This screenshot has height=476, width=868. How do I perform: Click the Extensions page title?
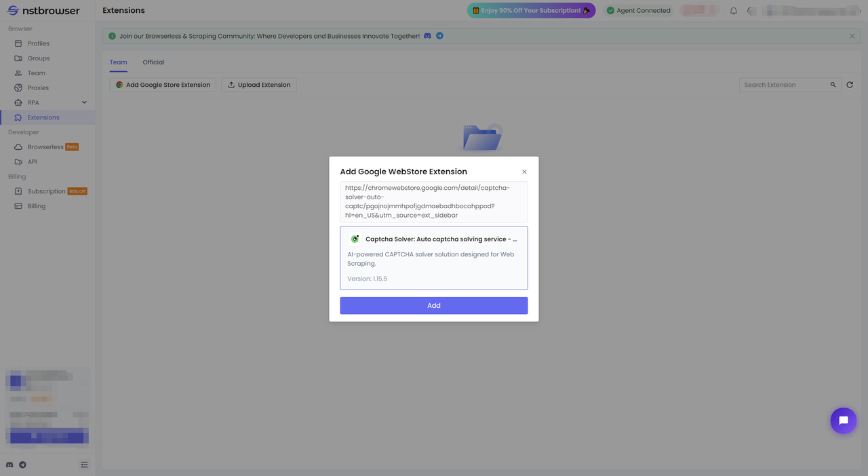123,10
